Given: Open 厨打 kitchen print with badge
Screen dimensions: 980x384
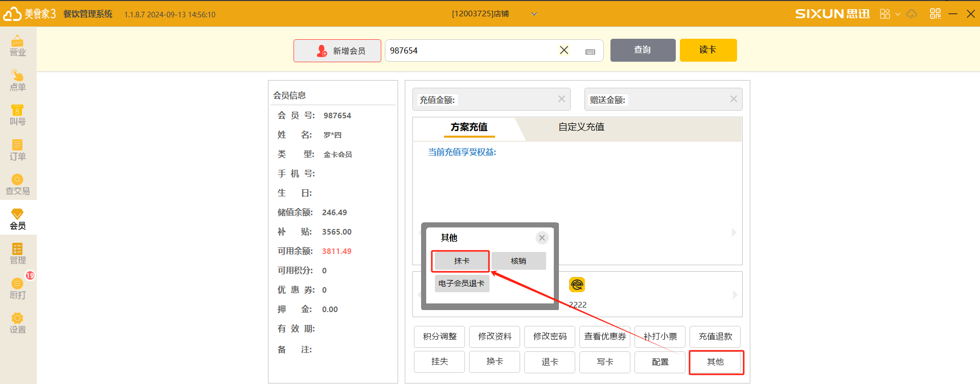Looking at the screenshot, I should (x=18, y=289).
